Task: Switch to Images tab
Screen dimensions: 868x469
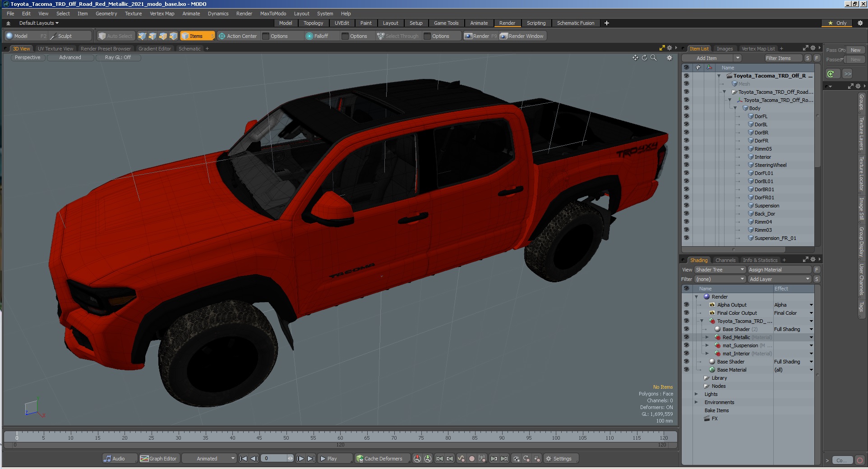Action: click(x=725, y=49)
